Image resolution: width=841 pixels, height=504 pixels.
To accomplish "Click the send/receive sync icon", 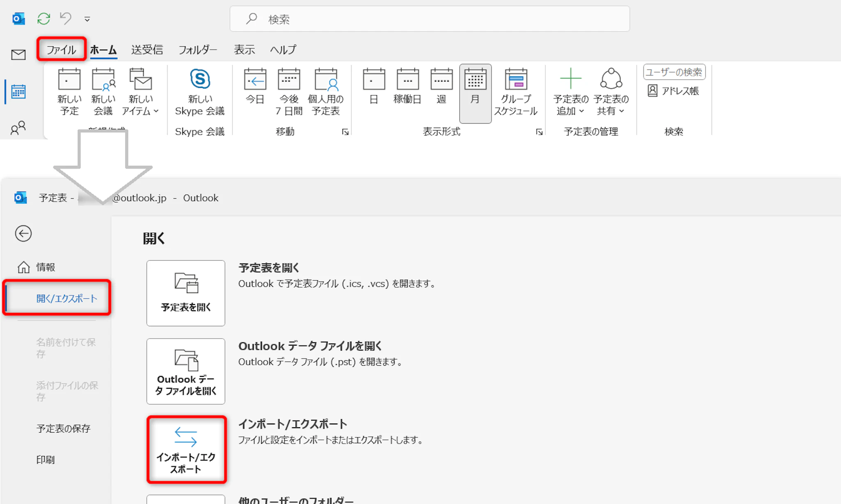I will (x=44, y=19).
